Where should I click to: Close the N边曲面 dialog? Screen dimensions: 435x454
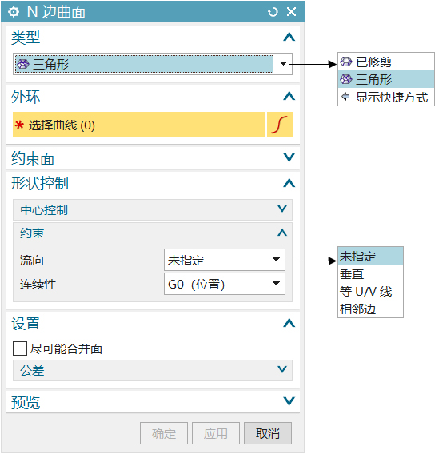[x=292, y=12]
